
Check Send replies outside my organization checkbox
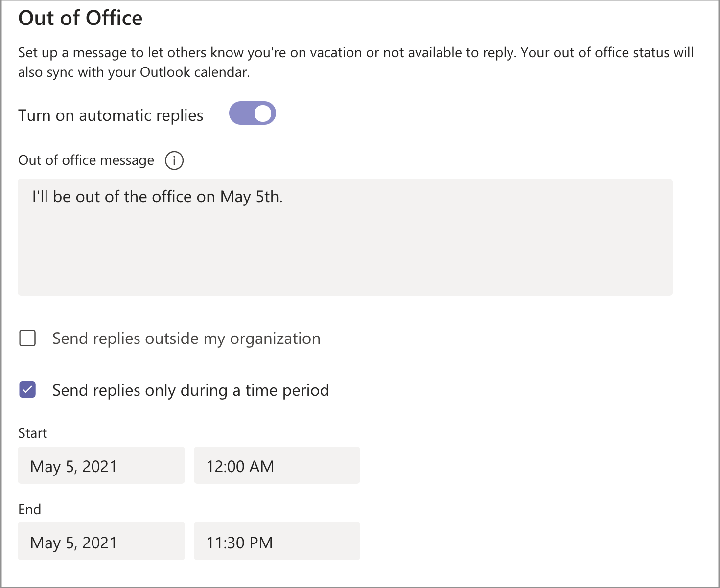[x=27, y=338]
